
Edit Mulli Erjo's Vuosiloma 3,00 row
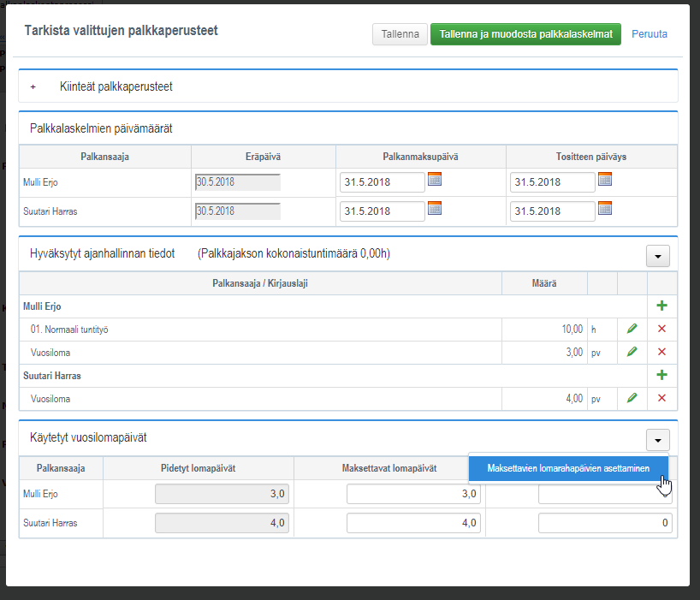tap(632, 353)
